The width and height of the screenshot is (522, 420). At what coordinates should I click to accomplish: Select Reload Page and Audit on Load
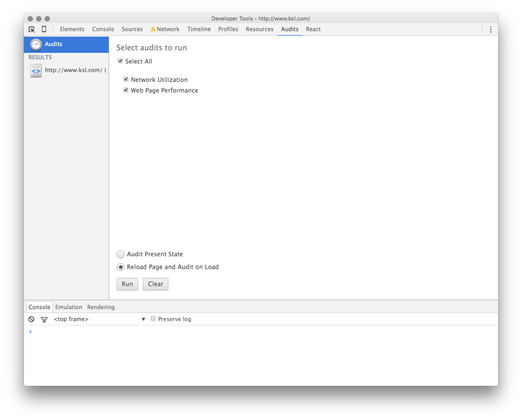[120, 267]
